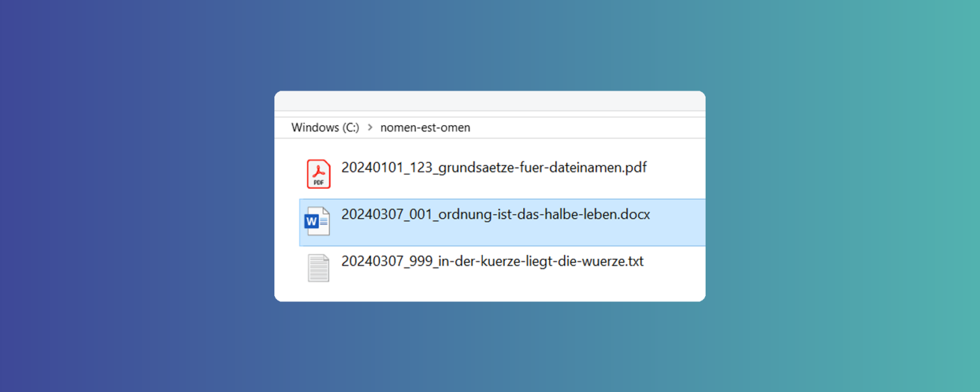The height and width of the screenshot is (392, 980).
Task: Click the notepad-style icon below the docx row
Action: point(318,268)
